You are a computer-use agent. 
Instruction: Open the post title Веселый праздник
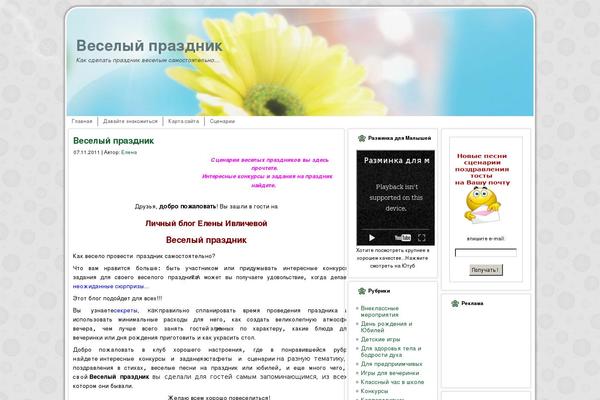(113, 140)
